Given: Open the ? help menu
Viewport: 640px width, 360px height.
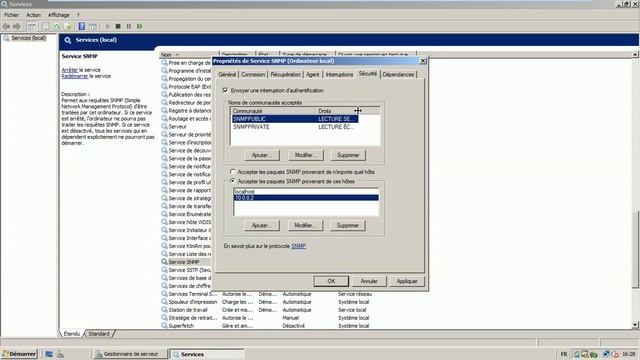Looking at the screenshot, I should click(x=78, y=15).
